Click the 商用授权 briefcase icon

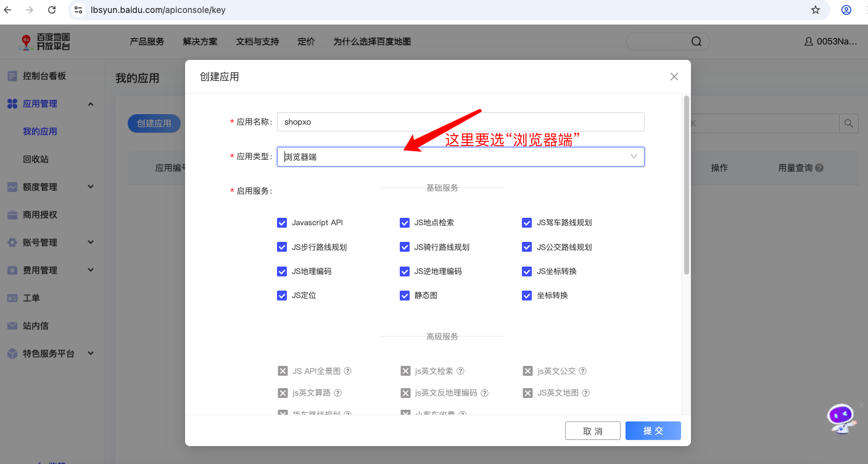point(12,215)
